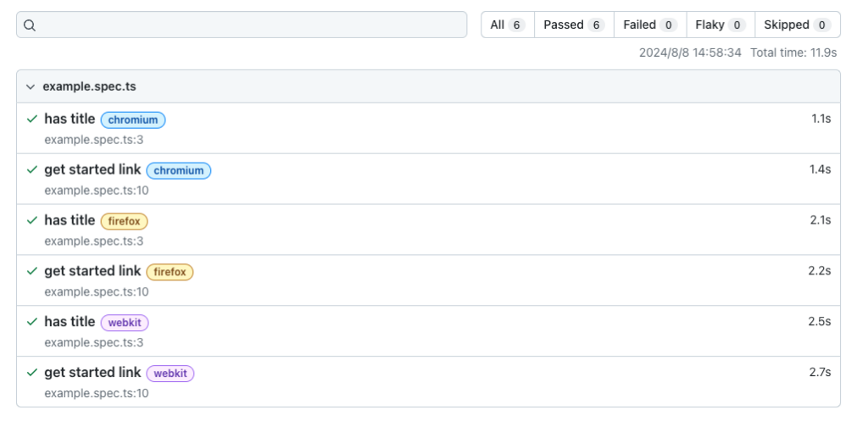Screen dimensions: 868x421
Task: Switch to the Flaky filter
Action: tap(721, 25)
